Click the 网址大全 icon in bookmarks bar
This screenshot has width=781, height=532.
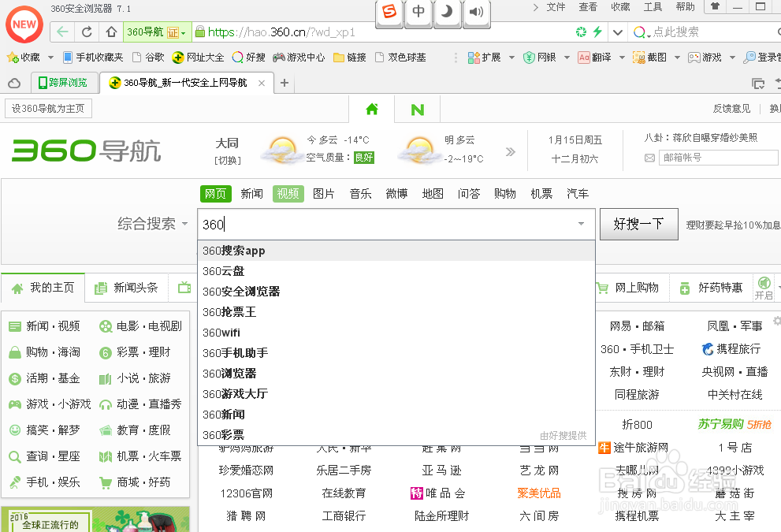tap(199, 58)
